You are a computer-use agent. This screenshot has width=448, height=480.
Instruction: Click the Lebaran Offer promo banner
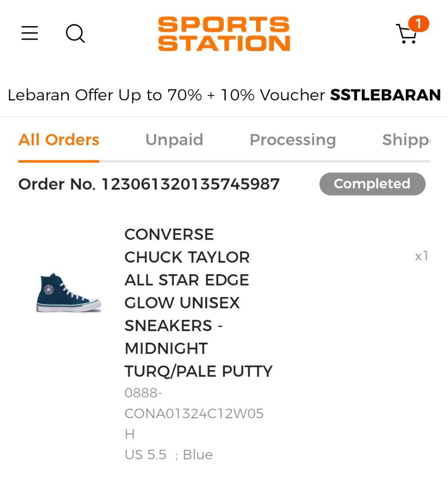click(x=167, y=95)
